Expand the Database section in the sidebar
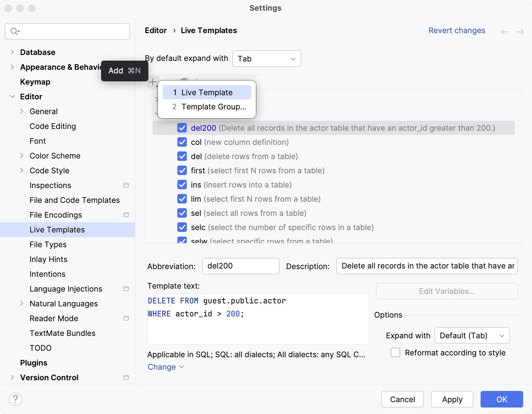Screen dimensions: 532x414 (x=12, y=52)
